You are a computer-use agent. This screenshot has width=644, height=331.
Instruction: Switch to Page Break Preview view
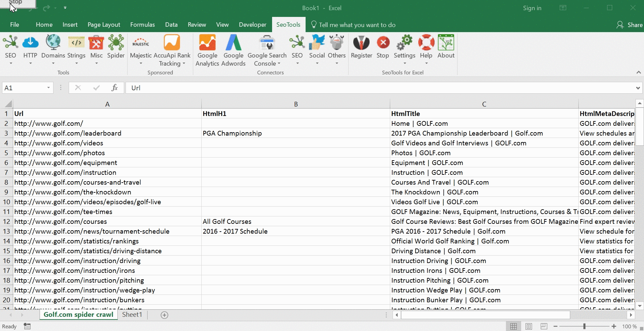click(544, 326)
